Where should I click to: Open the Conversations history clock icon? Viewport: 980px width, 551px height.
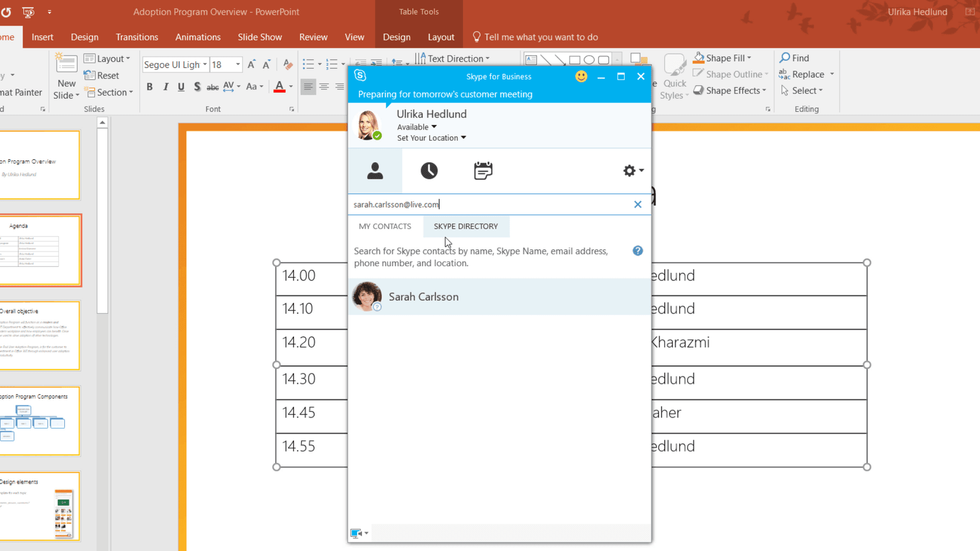pos(429,171)
